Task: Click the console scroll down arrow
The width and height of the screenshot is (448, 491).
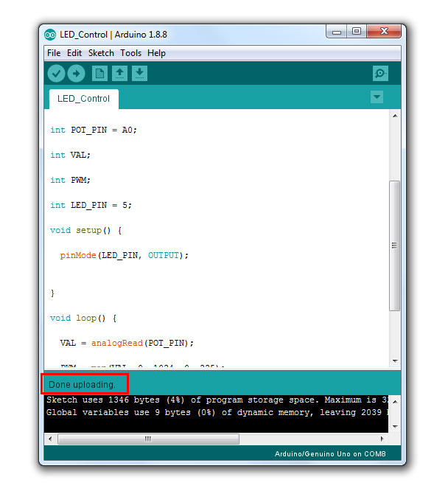Action: point(395,427)
